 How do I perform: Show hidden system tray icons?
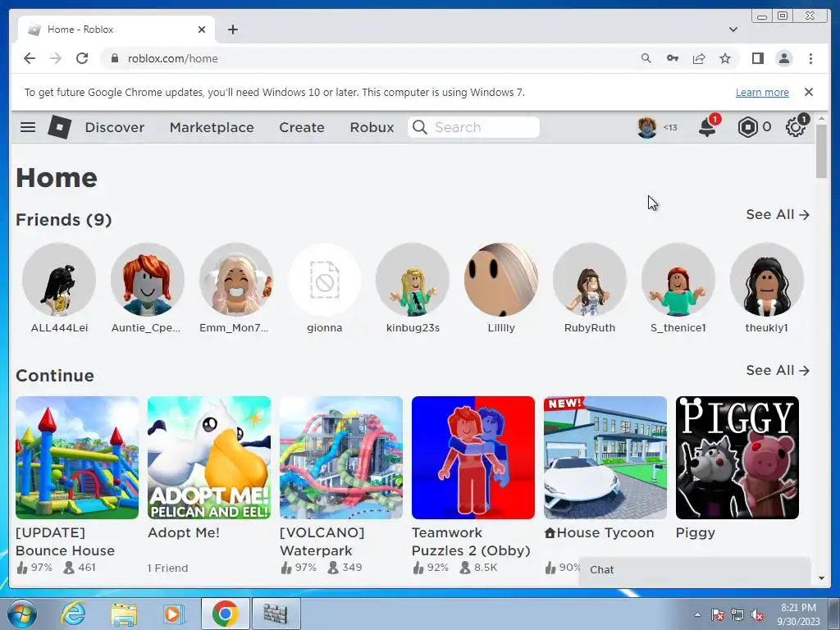697,614
